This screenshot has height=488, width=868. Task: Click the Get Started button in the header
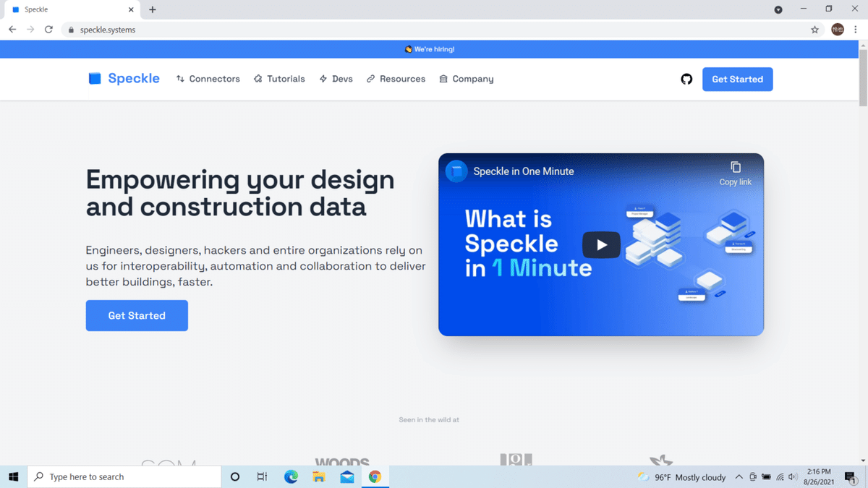[737, 80]
